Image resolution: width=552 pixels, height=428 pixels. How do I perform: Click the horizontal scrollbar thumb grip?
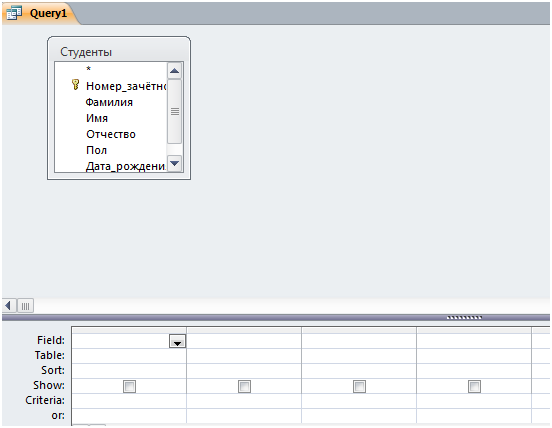click(25, 306)
